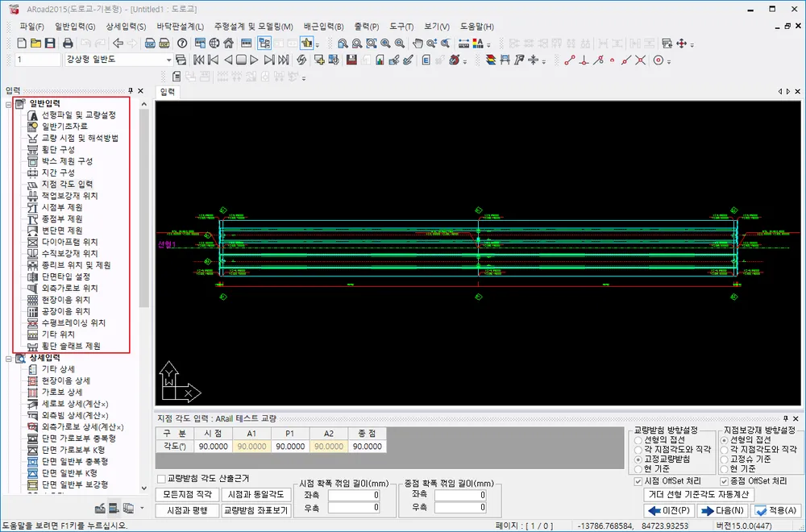This screenshot has height=532, width=806.
Task: Click the colored text style icon
Action: [478, 44]
